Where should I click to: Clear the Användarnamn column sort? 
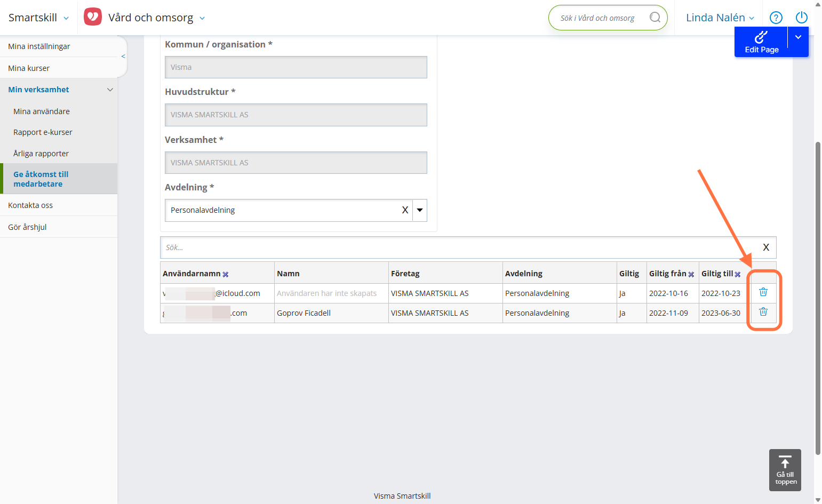(x=226, y=274)
